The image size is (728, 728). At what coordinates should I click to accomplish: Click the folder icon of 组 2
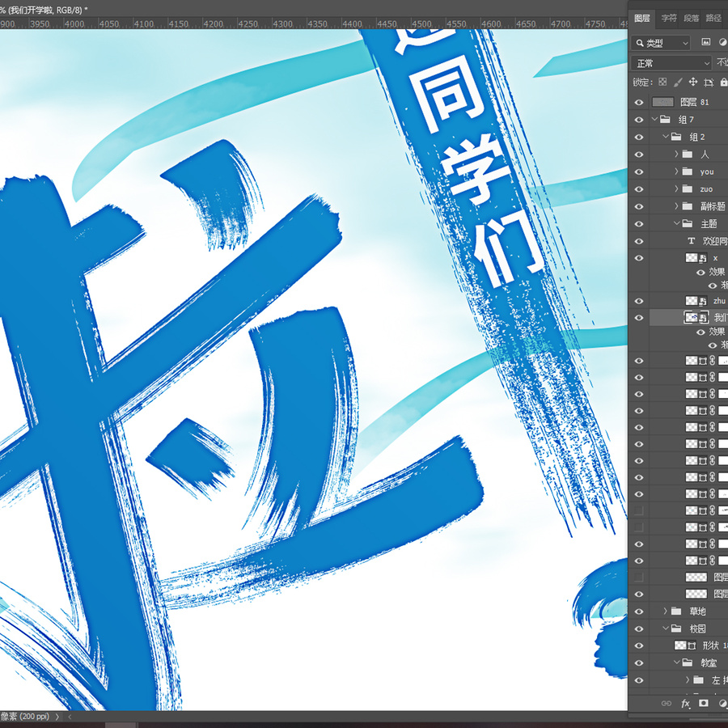click(x=676, y=137)
